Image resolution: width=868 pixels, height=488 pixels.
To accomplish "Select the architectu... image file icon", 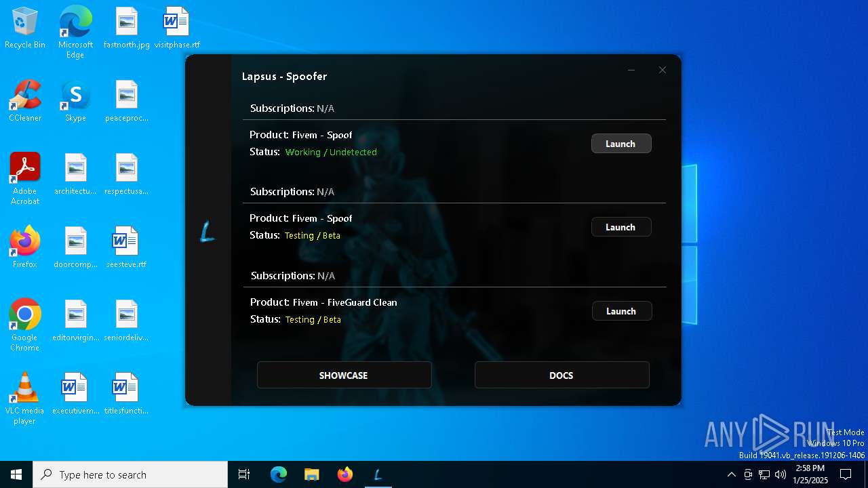I will click(x=75, y=175).
